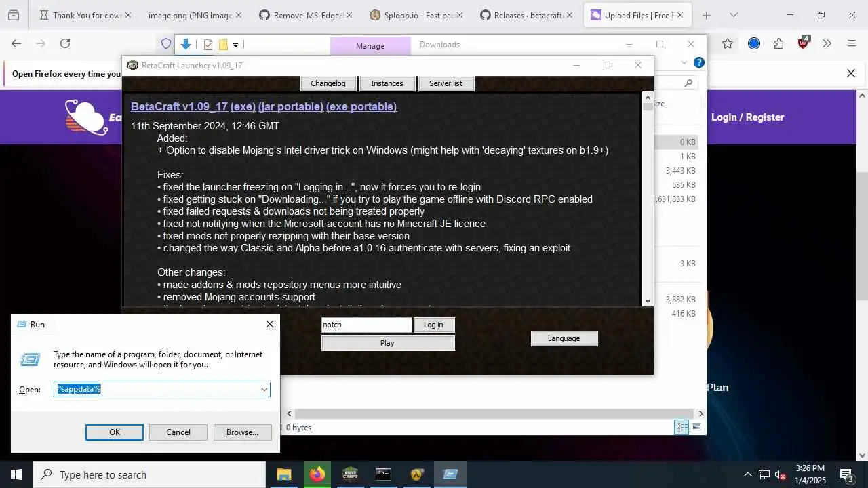Open the blue circle extension icon in Firefox

753,43
